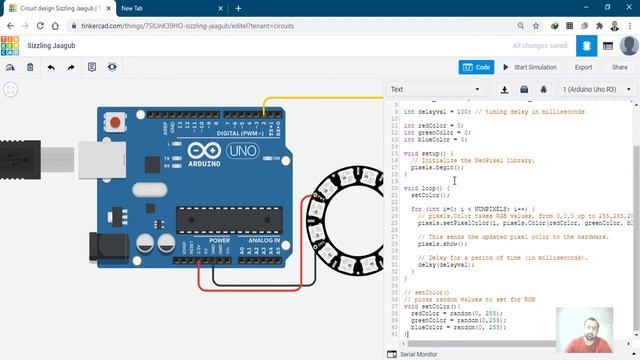Switch to component list view

[608, 46]
